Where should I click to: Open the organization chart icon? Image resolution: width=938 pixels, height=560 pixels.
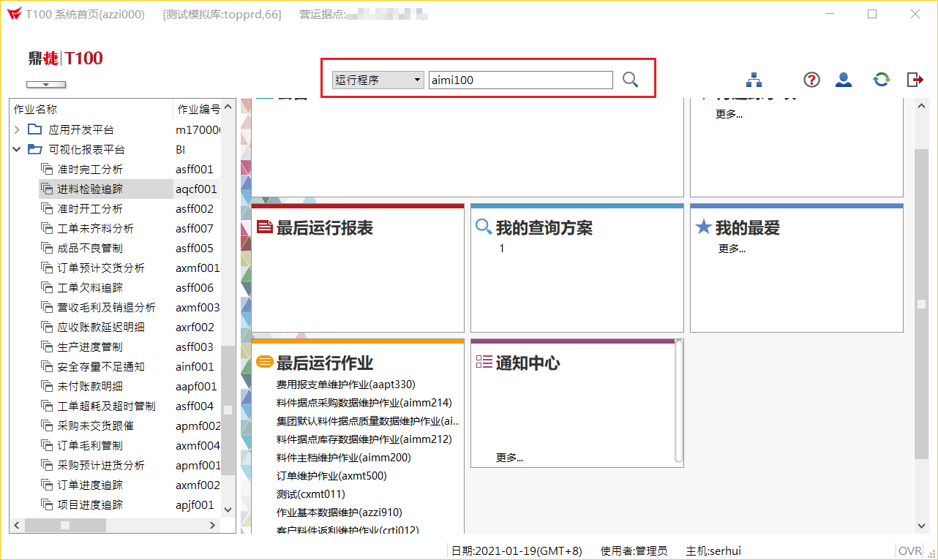coord(754,80)
